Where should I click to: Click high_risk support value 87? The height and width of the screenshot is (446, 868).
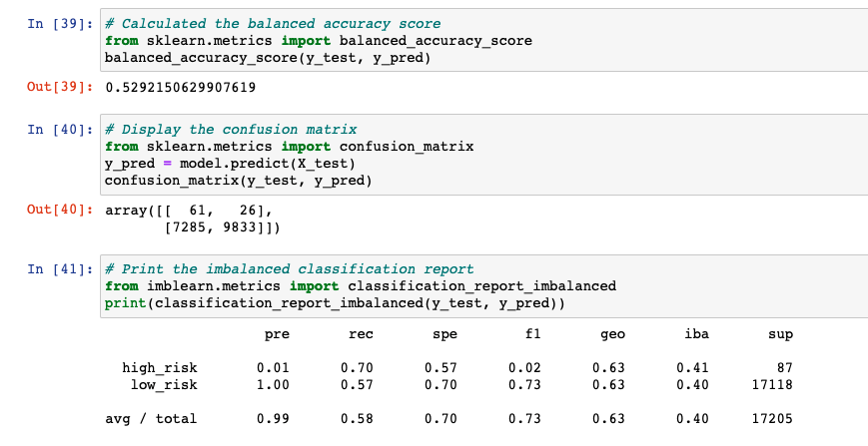[x=784, y=368]
